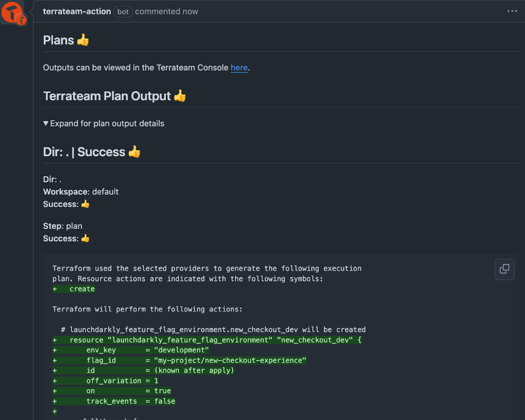Click the terrateam-action author name

[x=77, y=11]
